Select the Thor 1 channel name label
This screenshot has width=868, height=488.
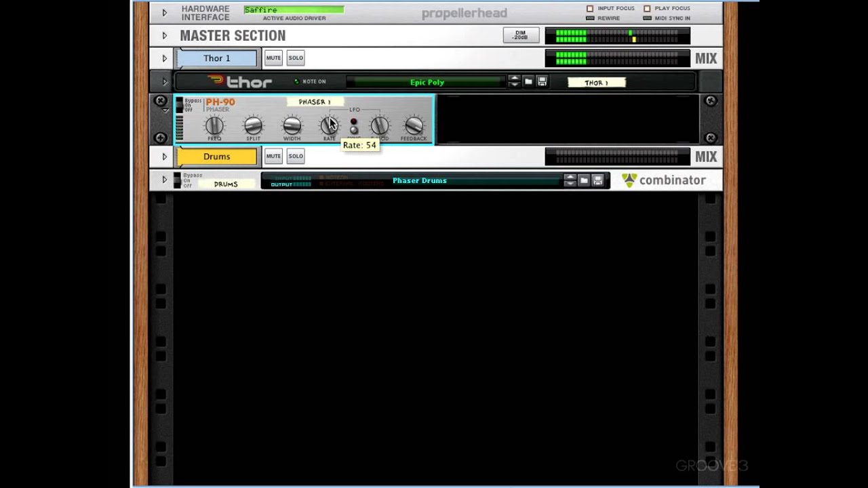pyautogui.click(x=217, y=58)
